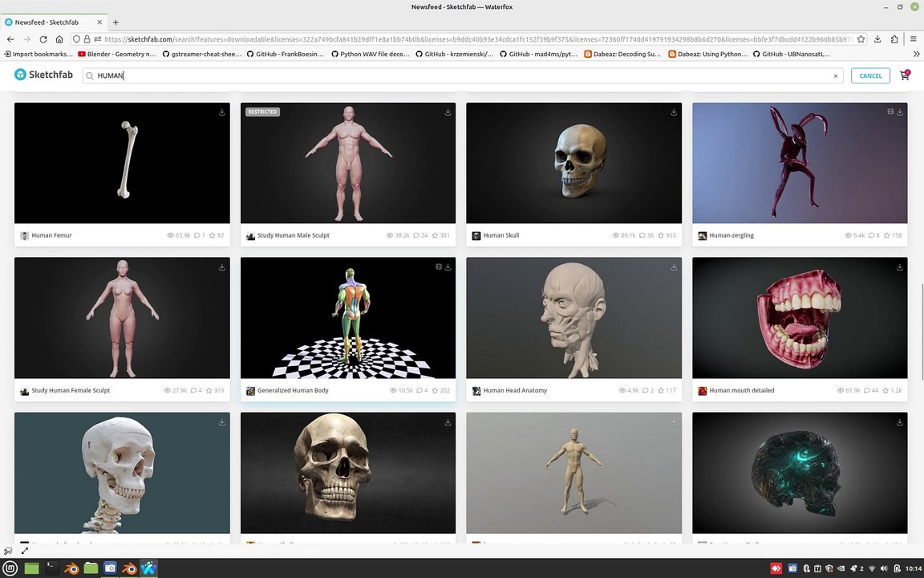Click download icon on Study Human Female Sculpt card
The height and width of the screenshot is (578, 924).
coord(222,267)
